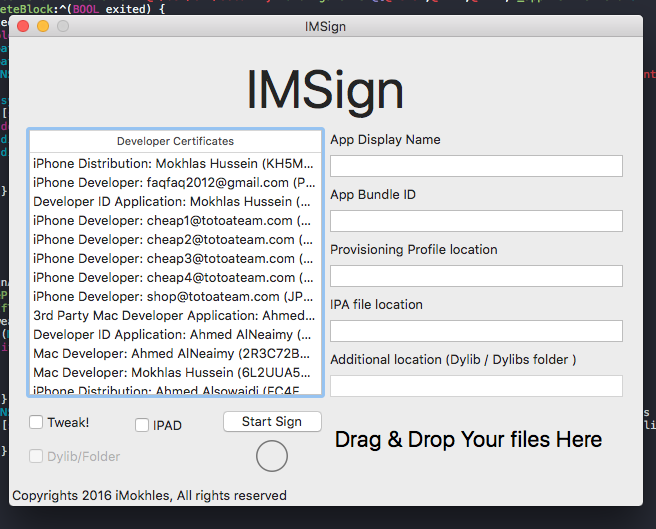Enable the Tweak! checkbox
This screenshot has height=529, width=656.
point(36,422)
